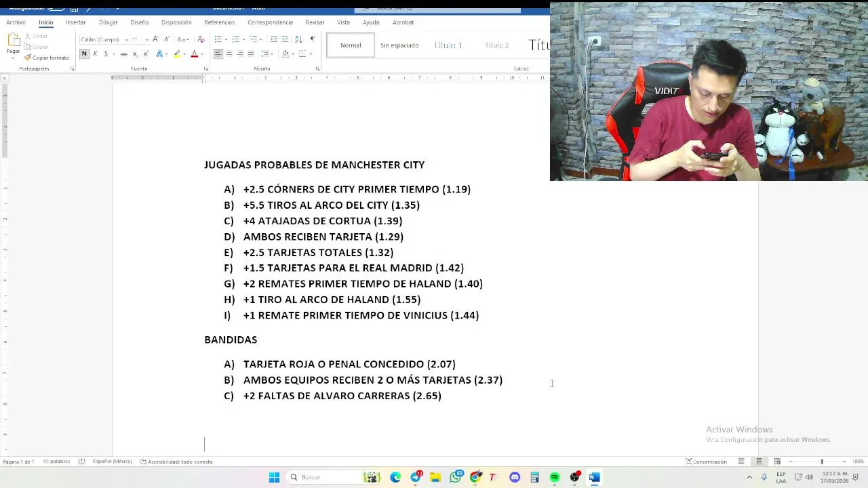Toggle Negrita bold formatting
868x488 pixels.
coord(84,54)
